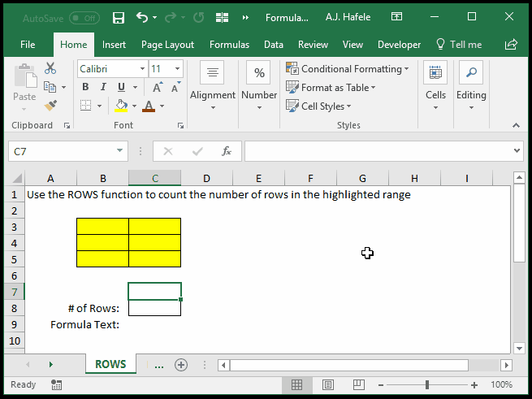
Task: Copy selection with the Copy icon
Action: 50,87
